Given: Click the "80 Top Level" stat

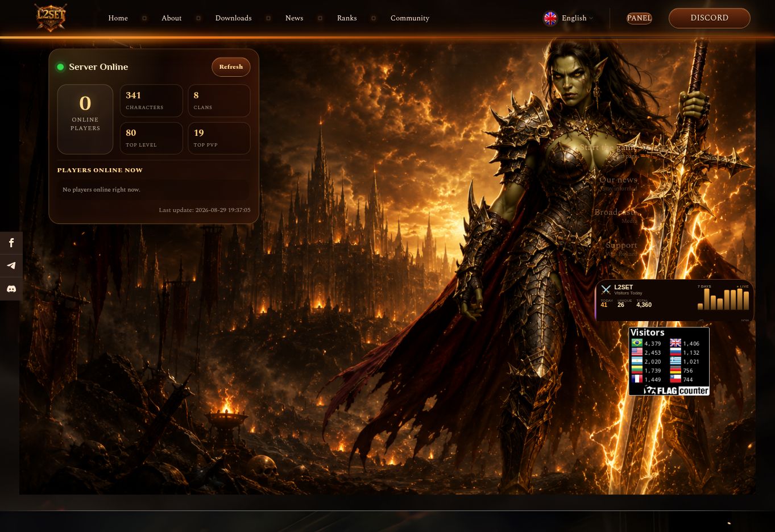Looking at the screenshot, I should click(151, 138).
